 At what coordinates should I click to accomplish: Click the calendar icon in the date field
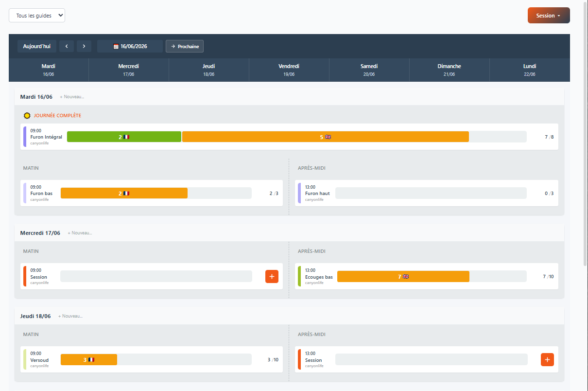pos(116,46)
